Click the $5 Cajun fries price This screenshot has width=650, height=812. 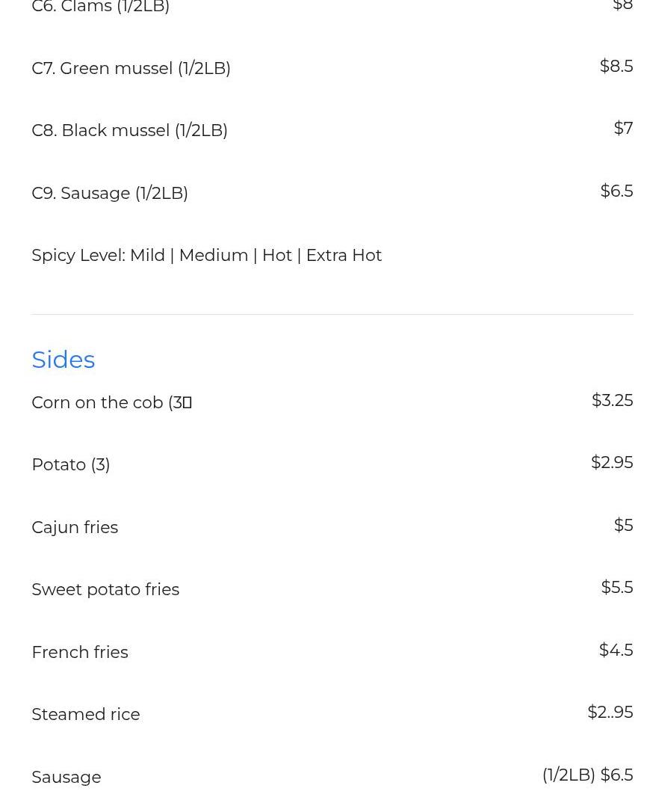click(x=623, y=525)
